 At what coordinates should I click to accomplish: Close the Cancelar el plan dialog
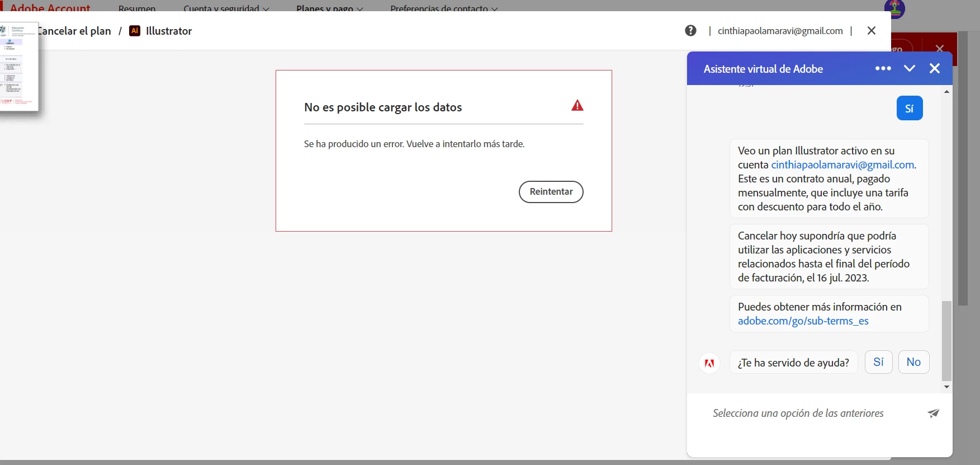(872, 31)
